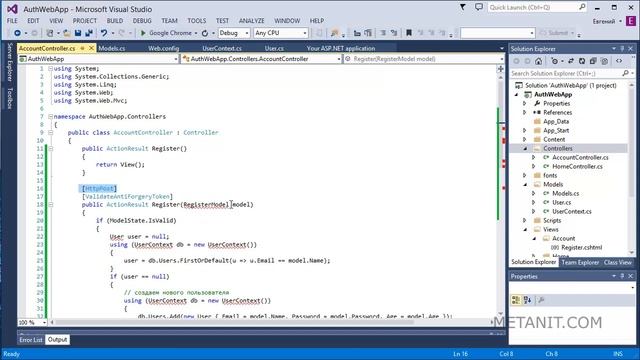Click View Code icon in Solution Explorer
The image size is (640, 360).
coord(619,61)
